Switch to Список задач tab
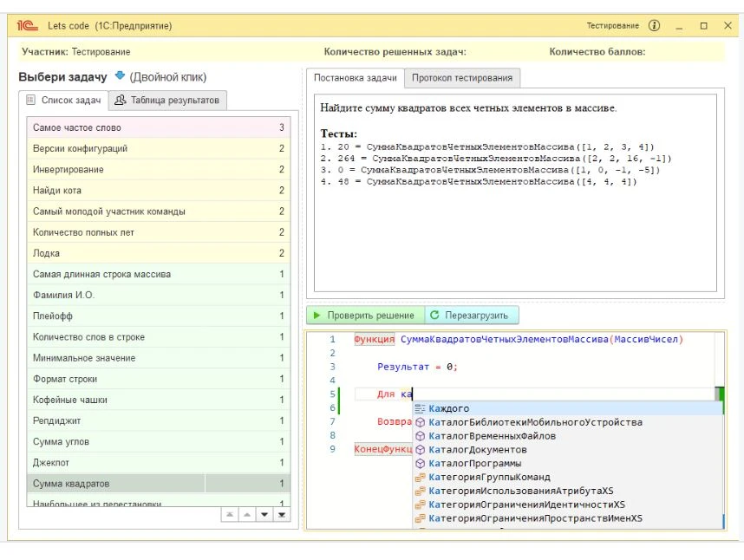Viewport: 744px width, 560px height. click(x=63, y=100)
